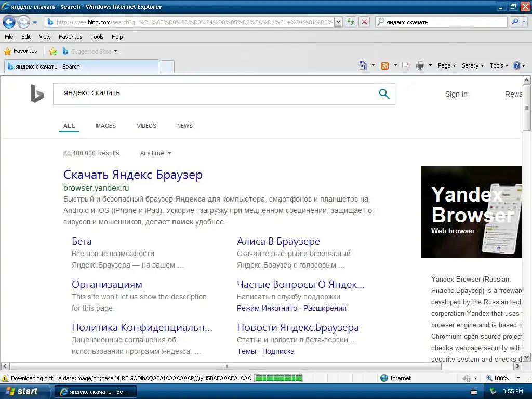Click the page loading progress bar
This screenshot has width=532, height=399.
tap(278, 378)
